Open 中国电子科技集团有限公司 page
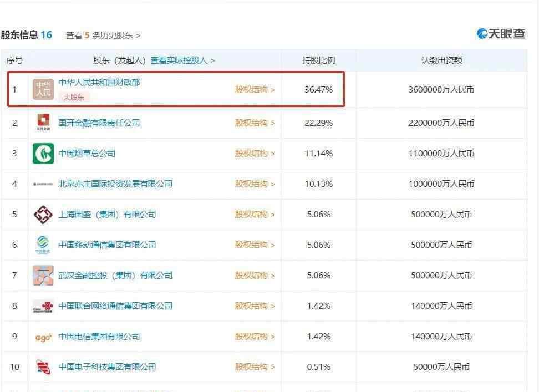The height and width of the screenshot is (392, 539). [x=107, y=367]
